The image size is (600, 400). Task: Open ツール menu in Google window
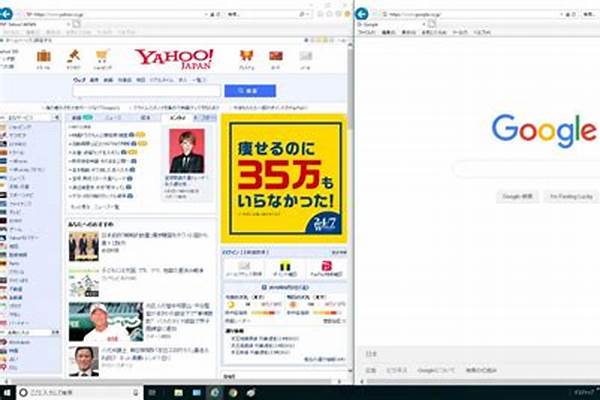(x=460, y=33)
